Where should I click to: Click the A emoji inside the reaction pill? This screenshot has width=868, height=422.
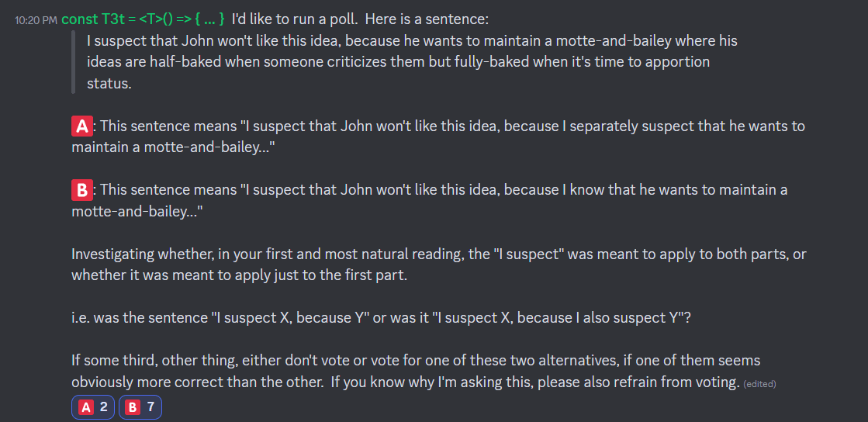[x=86, y=406]
